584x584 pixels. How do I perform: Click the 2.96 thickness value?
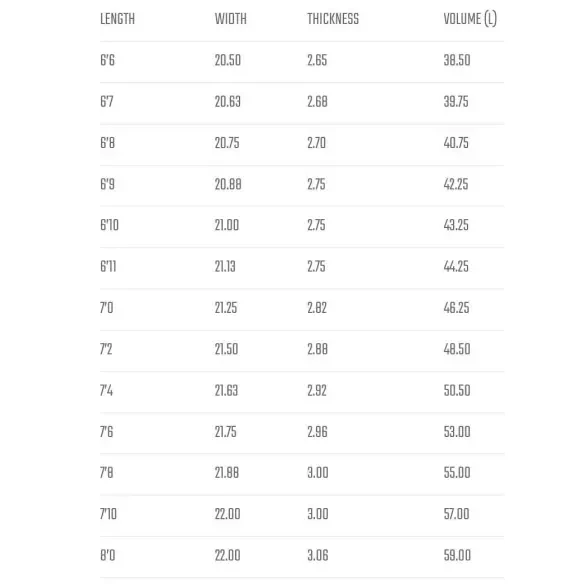(x=317, y=432)
